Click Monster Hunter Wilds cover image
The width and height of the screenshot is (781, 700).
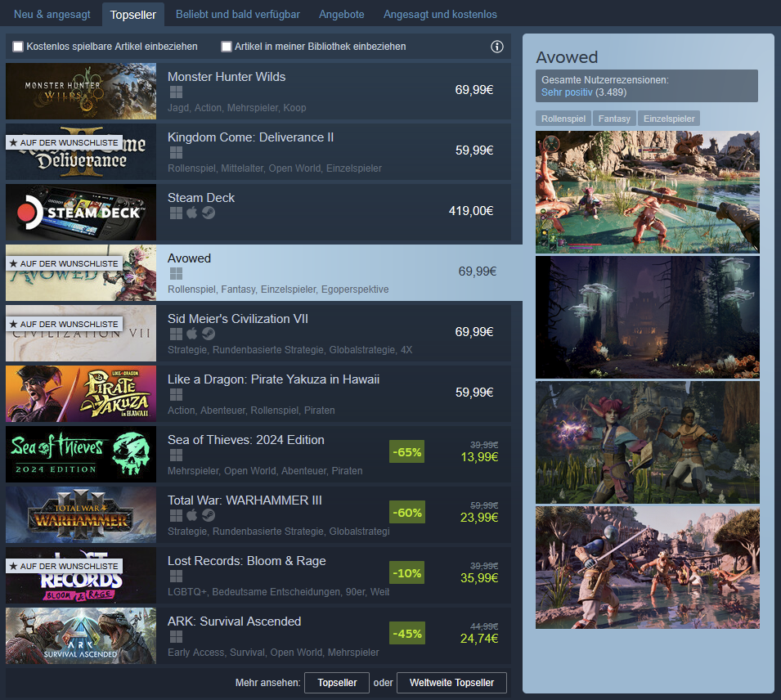81,91
